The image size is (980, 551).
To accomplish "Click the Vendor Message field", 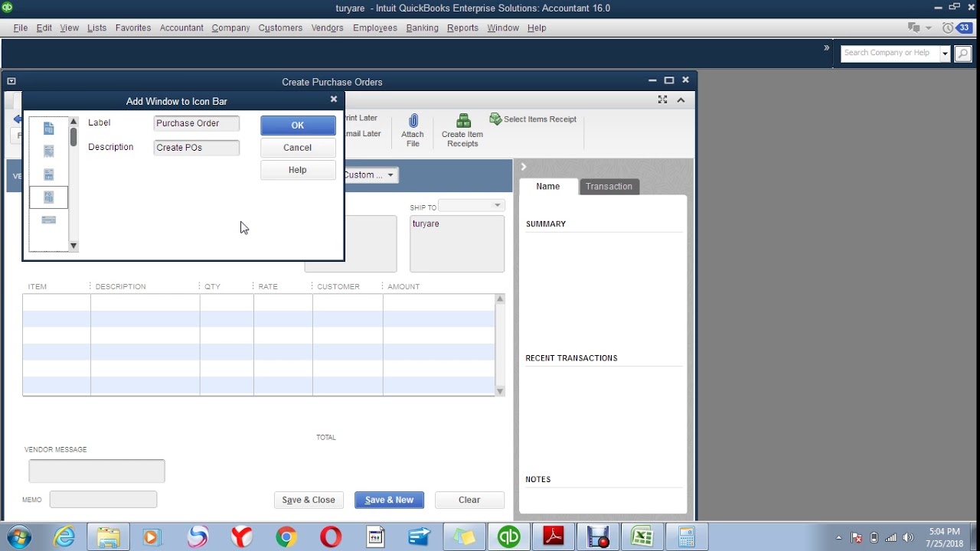I will click(96, 471).
